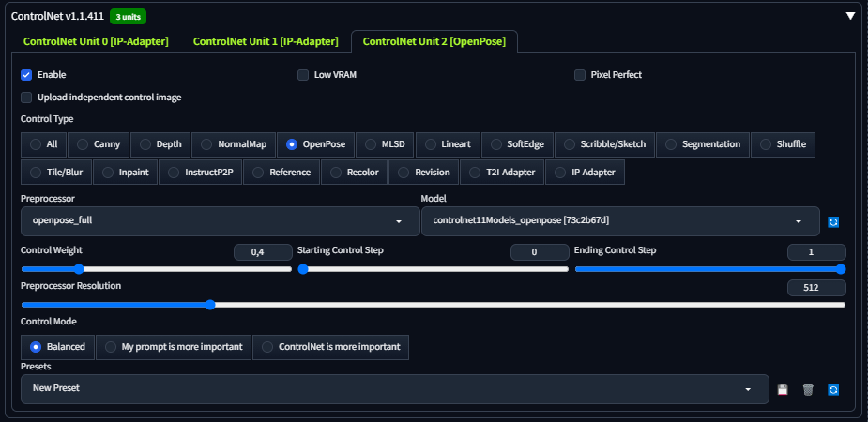
Task: Save the current preset
Action: tap(783, 390)
